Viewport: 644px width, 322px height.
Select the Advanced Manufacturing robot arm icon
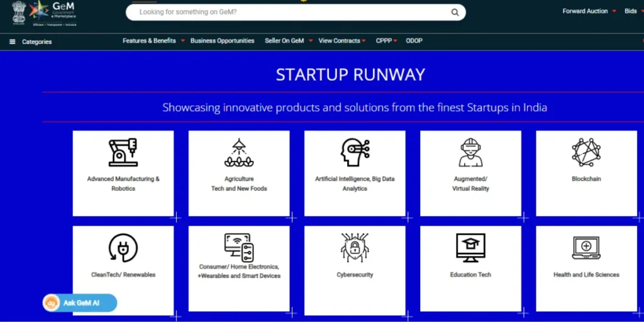pos(123,152)
